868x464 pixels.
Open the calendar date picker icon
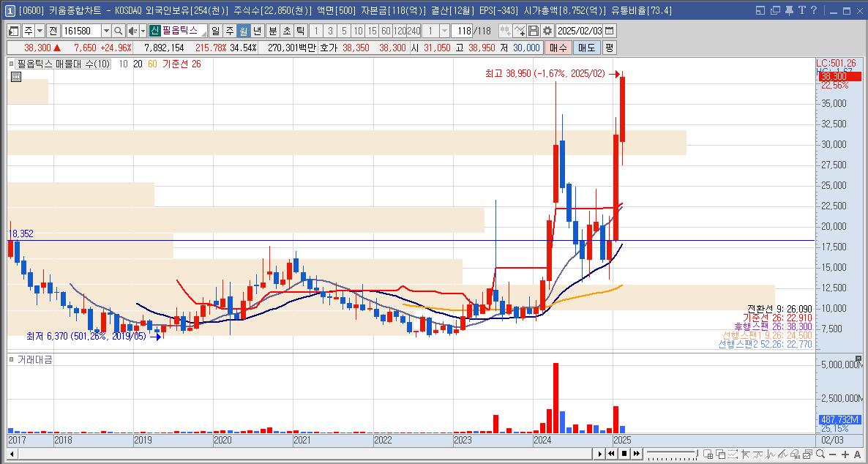point(610,31)
